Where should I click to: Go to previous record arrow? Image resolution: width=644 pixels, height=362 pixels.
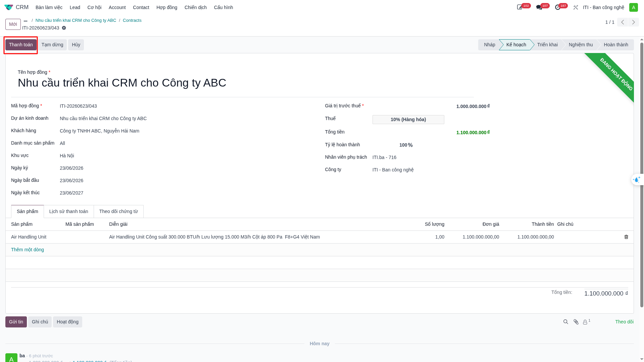(x=622, y=22)
